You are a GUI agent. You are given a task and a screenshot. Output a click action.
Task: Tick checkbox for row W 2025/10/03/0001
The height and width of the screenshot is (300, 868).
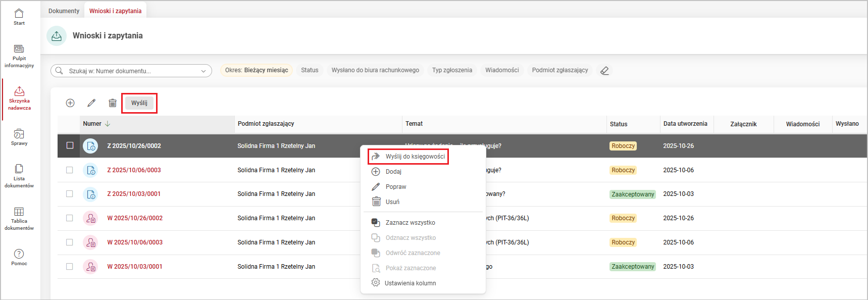(70, 267)
